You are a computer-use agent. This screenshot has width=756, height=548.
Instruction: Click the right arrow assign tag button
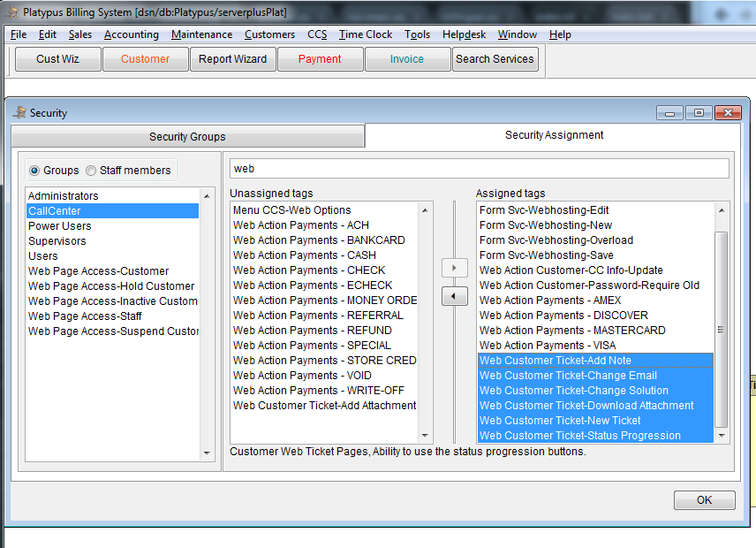pyautogui.click(x=454, y=268)
